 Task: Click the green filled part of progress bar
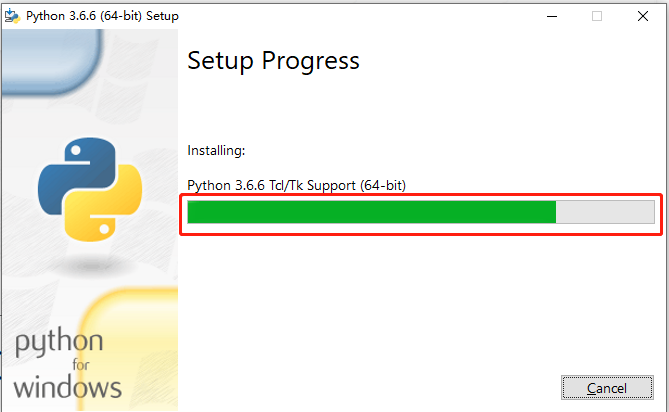tap(370, 212)
